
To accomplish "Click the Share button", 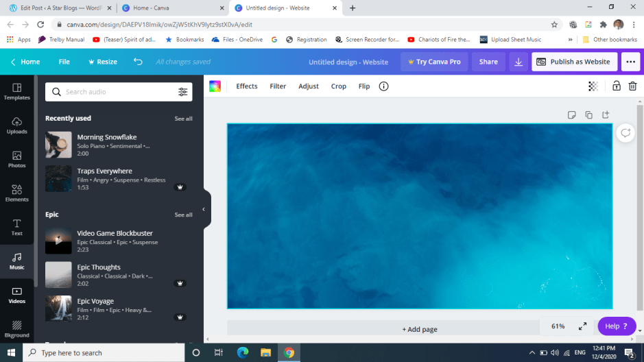I will (488, 62).
